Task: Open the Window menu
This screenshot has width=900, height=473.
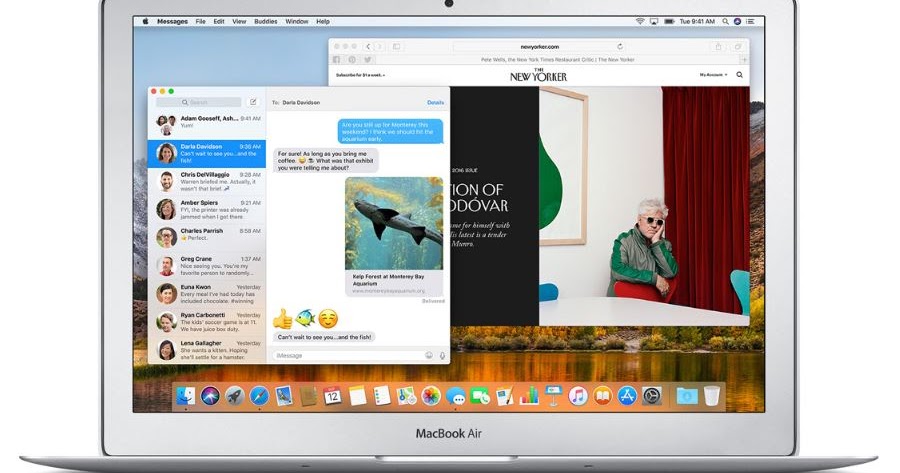Action: 297,21
